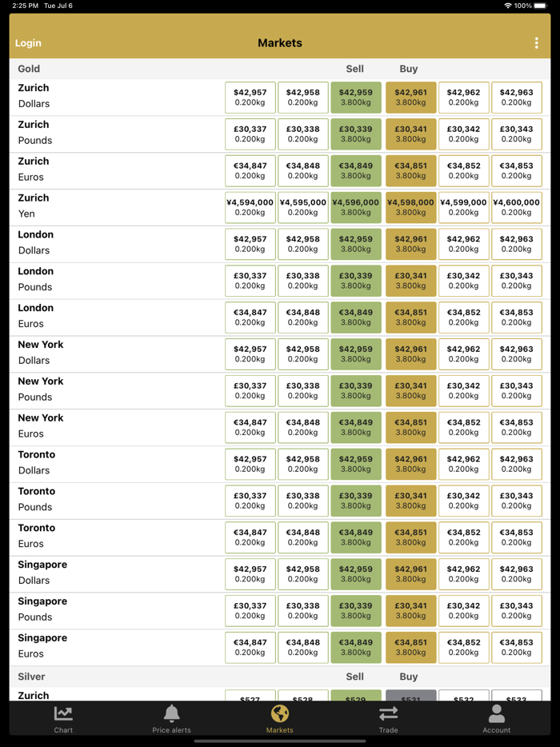Tap the Chart line graph icon
This screenshot has height=747, width=560.
point(63,713)
